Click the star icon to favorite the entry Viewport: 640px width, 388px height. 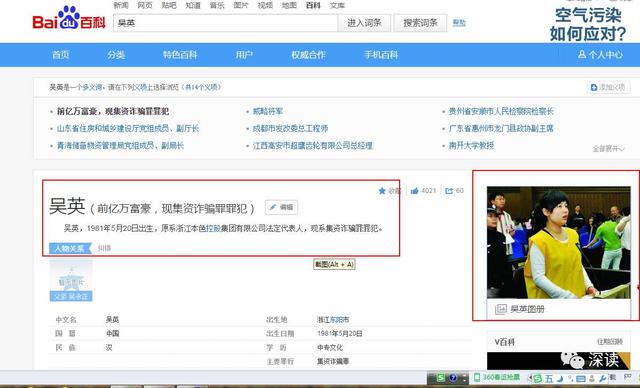(382, 191)
